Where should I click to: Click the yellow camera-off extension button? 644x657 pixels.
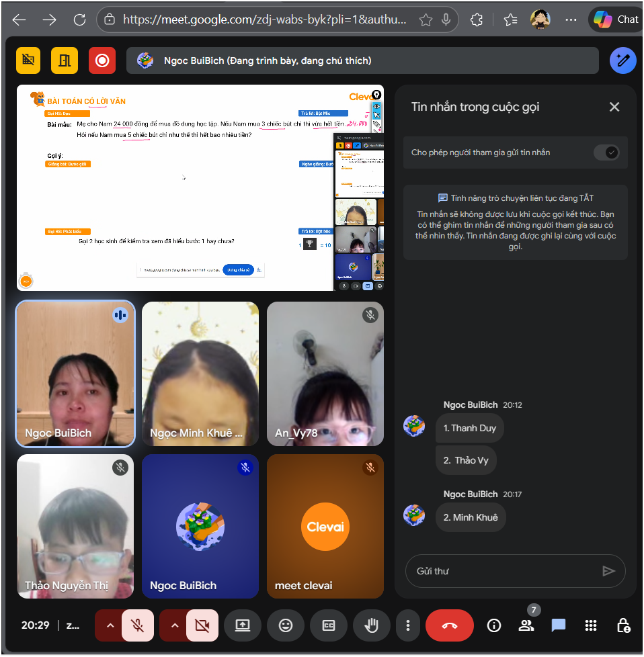coord(28,60)
